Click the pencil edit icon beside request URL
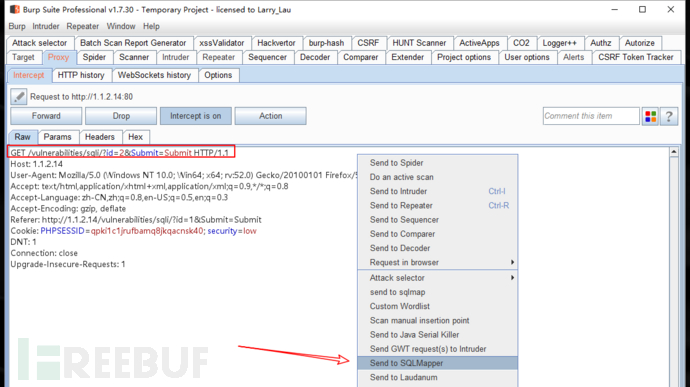690x387 pixels. (x=18, y=96)
